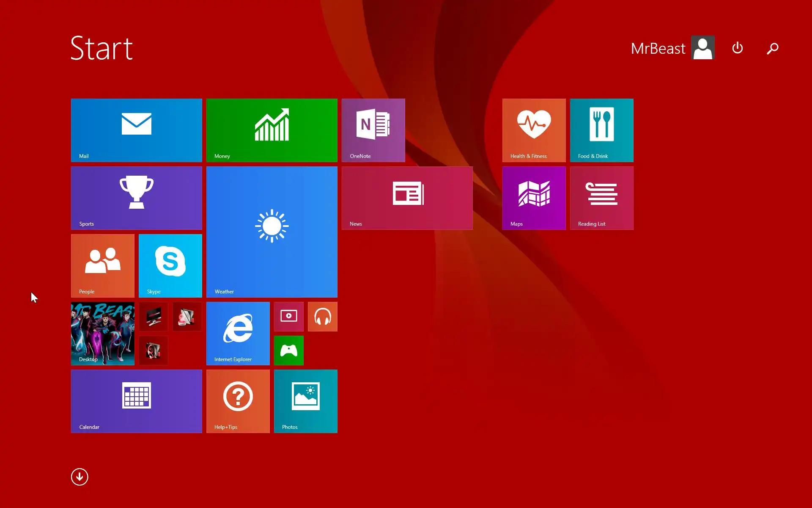Click the Power options button

pyautogui.click(x=737, y=48)
